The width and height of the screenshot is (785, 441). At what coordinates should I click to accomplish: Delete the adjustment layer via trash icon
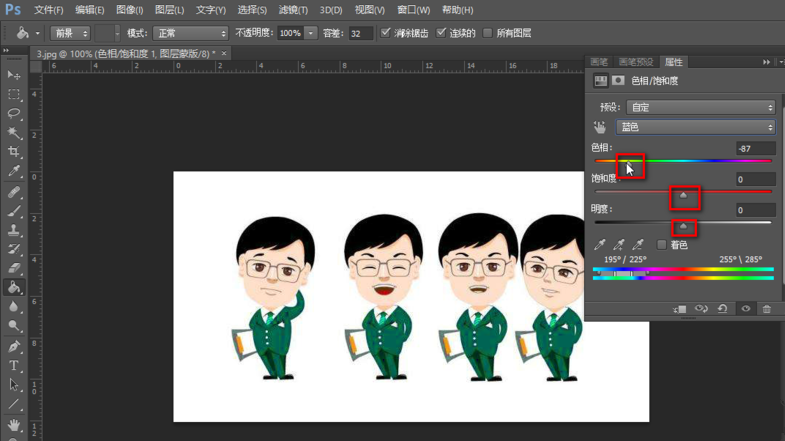(767, 309)
